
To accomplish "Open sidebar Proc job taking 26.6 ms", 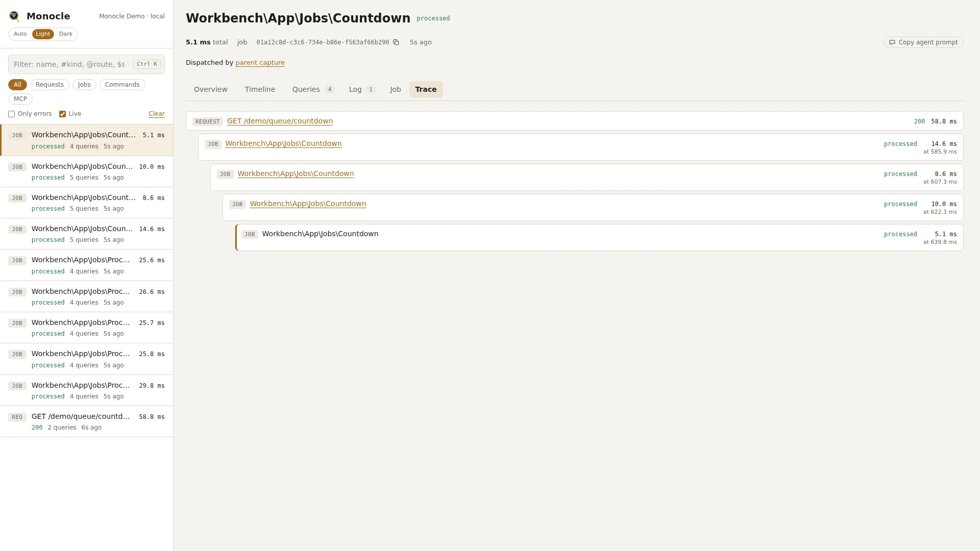I will click(86, 296).
